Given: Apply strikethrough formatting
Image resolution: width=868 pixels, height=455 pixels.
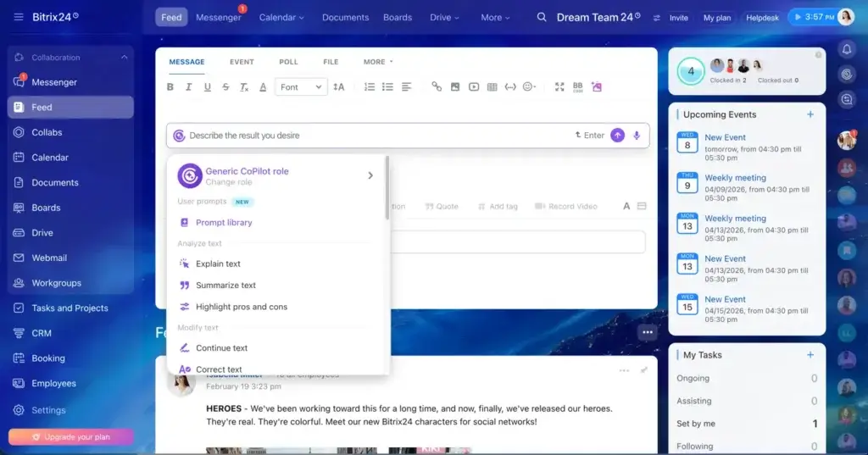Looking at the screenshot, I should [x=225, y=87].
